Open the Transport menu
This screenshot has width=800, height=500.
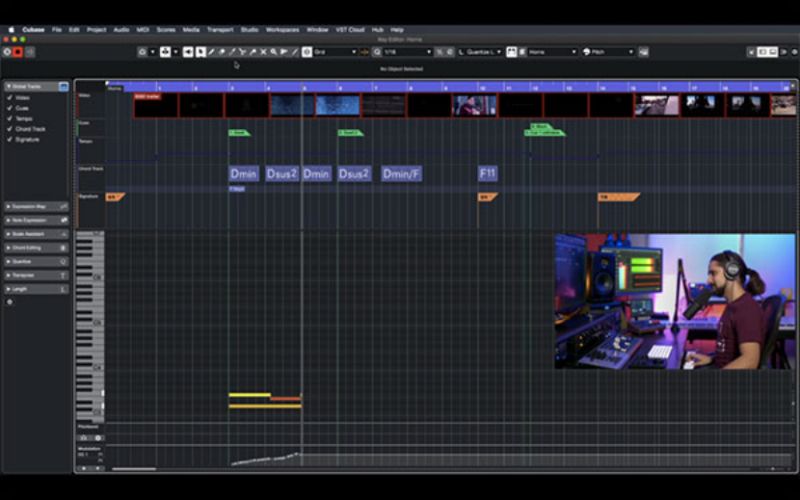click(219, 30)
